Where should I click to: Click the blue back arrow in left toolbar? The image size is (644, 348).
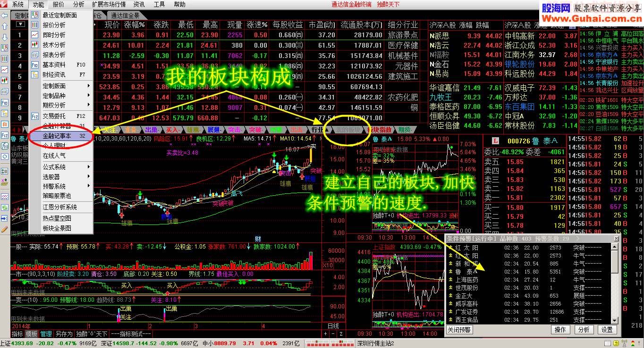pos(4,16)
